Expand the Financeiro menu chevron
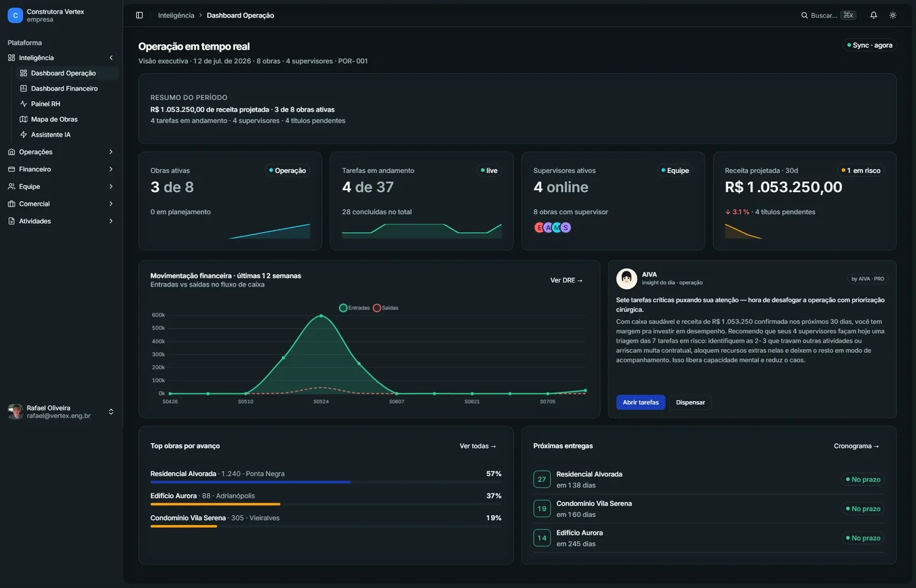 point(111,169)
